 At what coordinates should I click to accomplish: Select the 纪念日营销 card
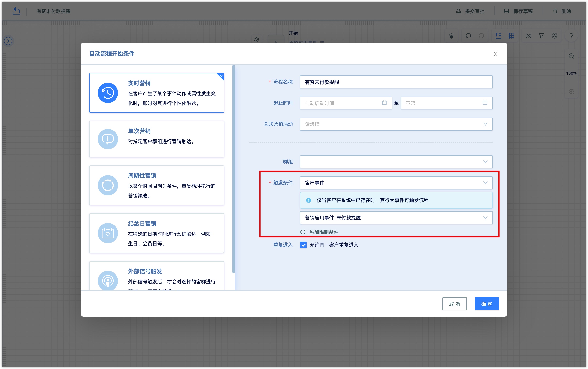pyautogui.click(x=157, y=233)
